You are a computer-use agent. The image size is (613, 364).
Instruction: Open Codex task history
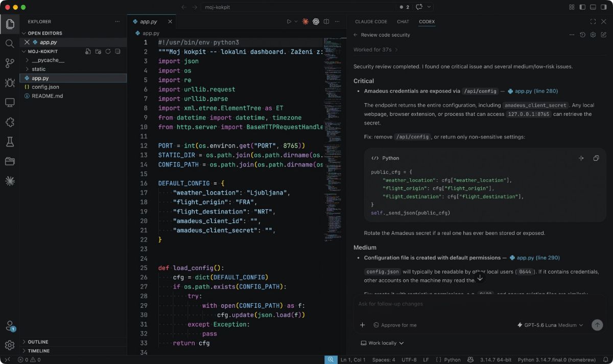click(582, 35)
